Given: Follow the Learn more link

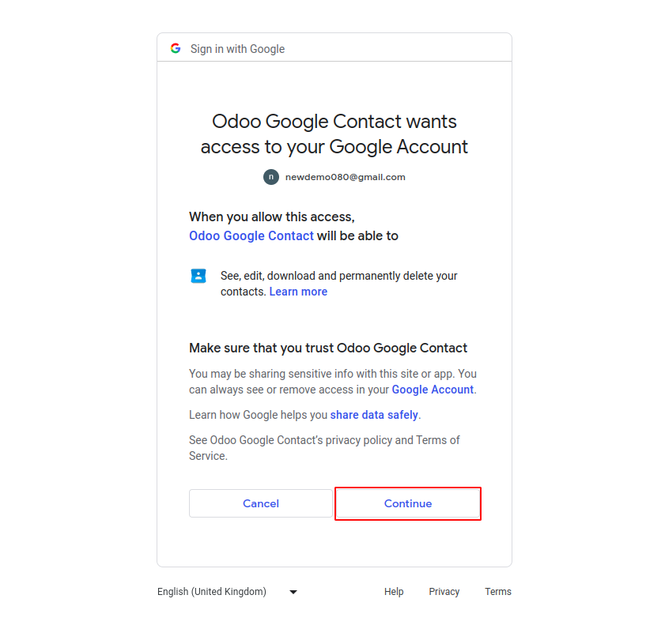Looking at the screenshot, I should point(298,292).
